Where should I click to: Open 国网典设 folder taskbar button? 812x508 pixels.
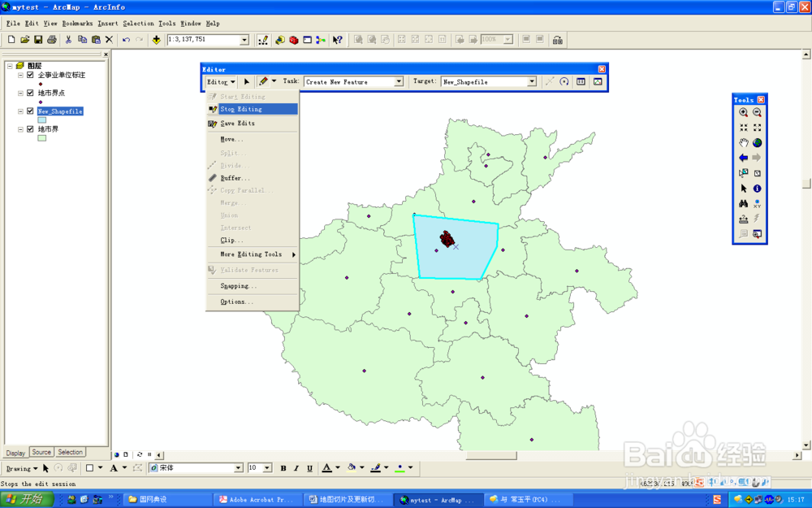click(168, 500)
